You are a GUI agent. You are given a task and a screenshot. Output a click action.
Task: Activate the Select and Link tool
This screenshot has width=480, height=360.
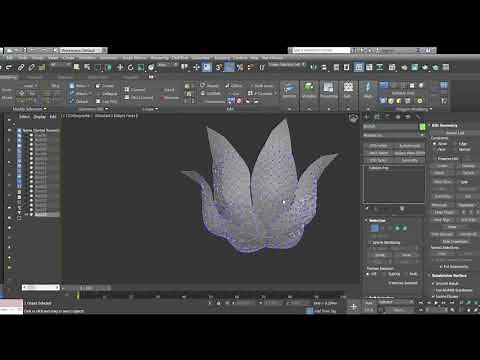[21, 68]
